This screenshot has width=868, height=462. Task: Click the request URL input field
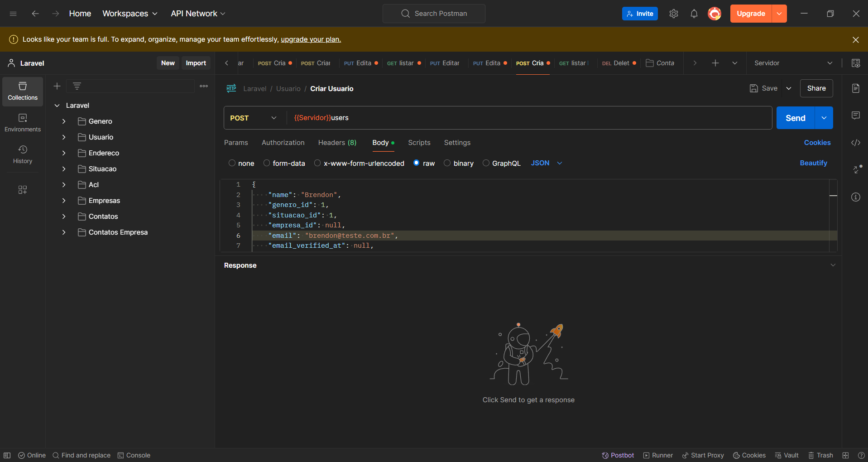tap(529, 118)
